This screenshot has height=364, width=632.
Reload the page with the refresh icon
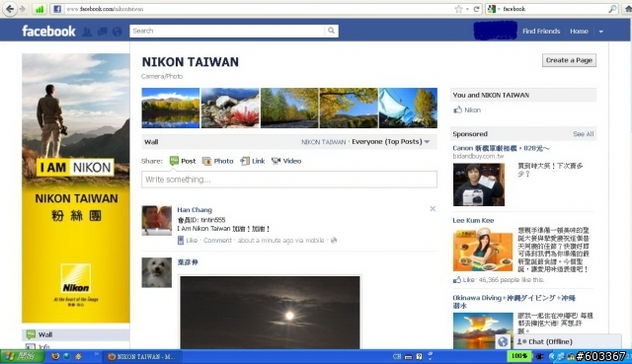pos(476,9)
